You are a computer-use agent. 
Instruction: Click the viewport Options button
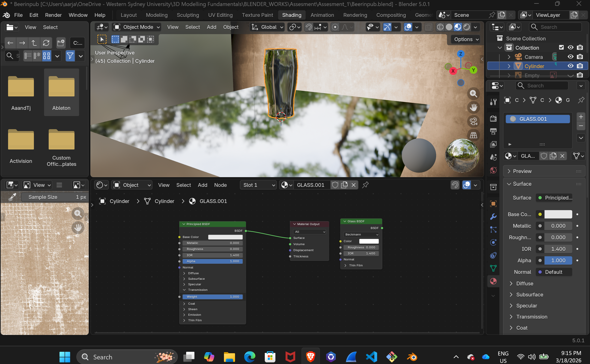[465, 39]
